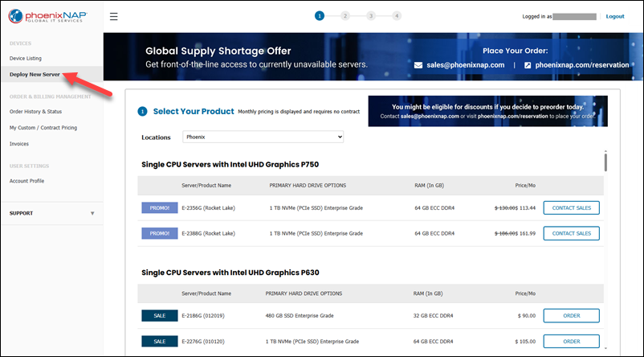Screen dimensions: 644x357
Task: Expand the Support section arrow
Action: click(x=92, y=213)
